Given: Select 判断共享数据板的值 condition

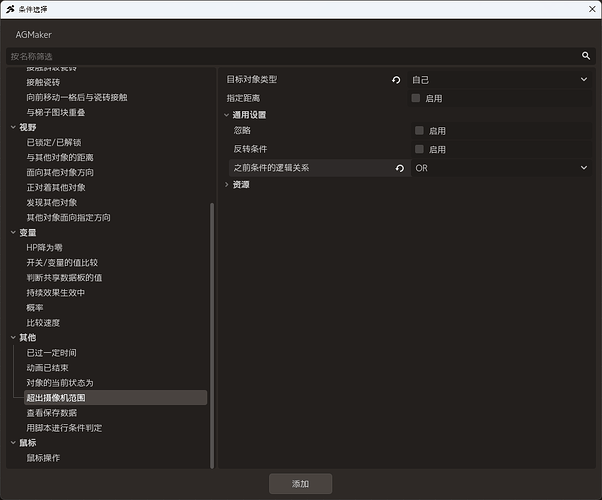Looking at the screenshot, I should (x=64, y=277).
